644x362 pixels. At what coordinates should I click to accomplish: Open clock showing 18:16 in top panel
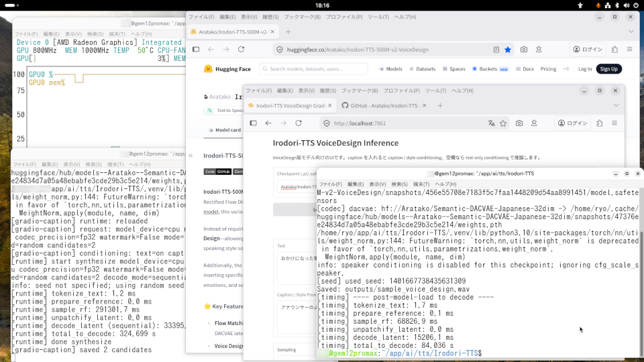[x=323, y=5]
